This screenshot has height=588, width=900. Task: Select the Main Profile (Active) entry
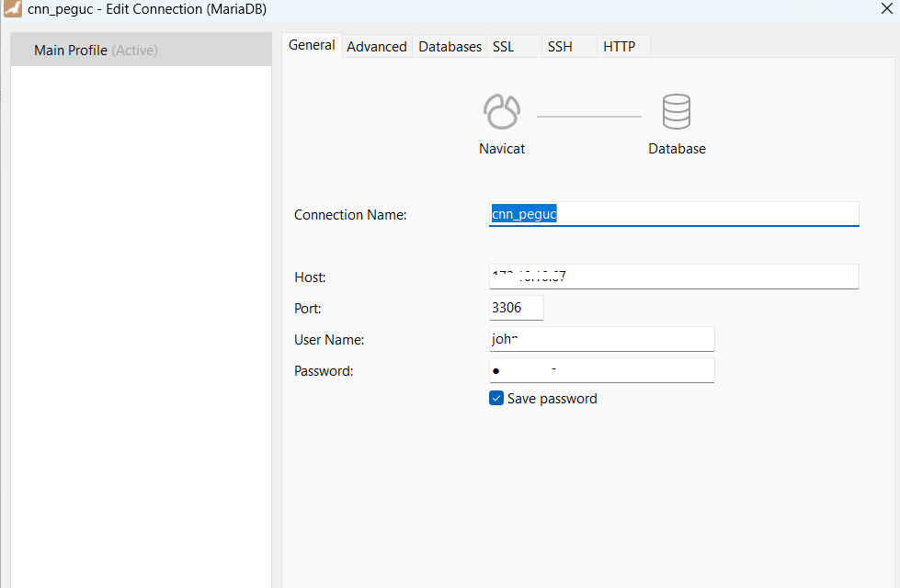(96, 51)
